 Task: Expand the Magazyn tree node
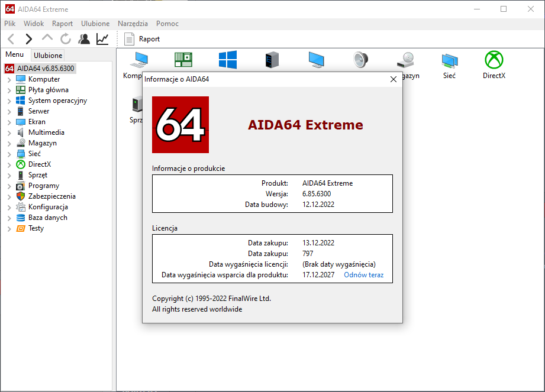[9, 144]
